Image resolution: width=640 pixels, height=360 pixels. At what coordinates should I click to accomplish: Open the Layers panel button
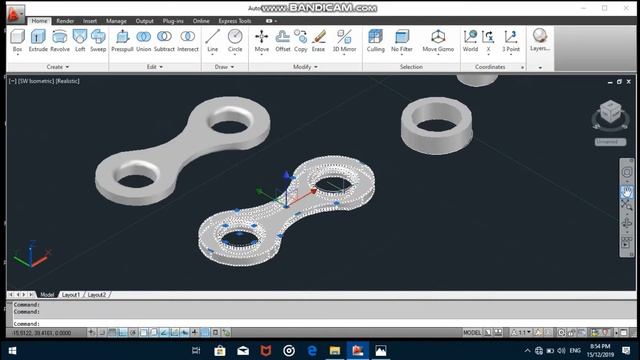[x=540, y=40]
